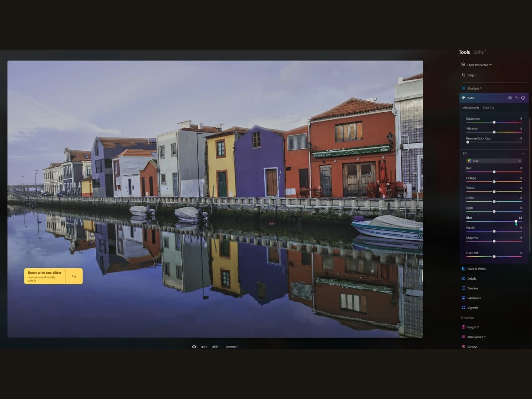Click the Layer Properties label
The width and height of the screenshot is (532, 399).
coord(477,65)
